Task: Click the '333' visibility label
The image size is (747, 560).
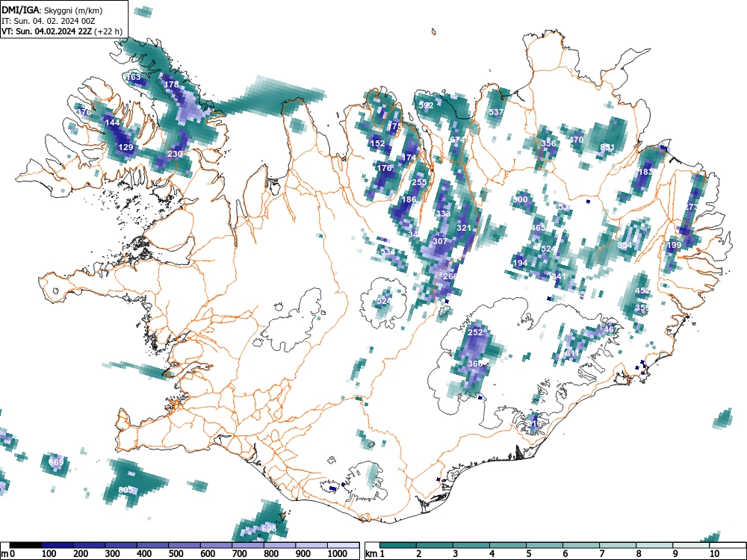Action: [x=443, y=214]
